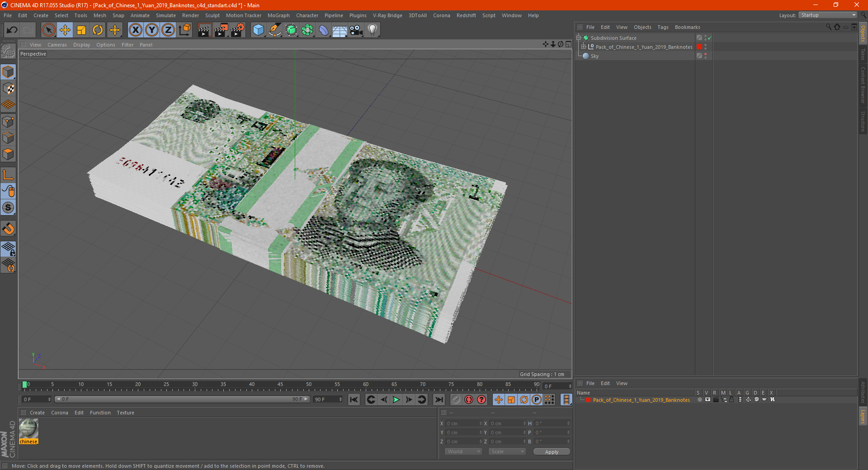Click Render to Picture Viewer icon

coord(221,30)
